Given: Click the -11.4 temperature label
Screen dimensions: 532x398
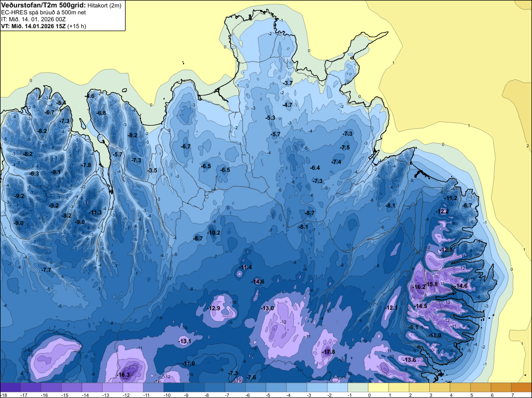Looking at the screenshot, I should tap(245, 267).
